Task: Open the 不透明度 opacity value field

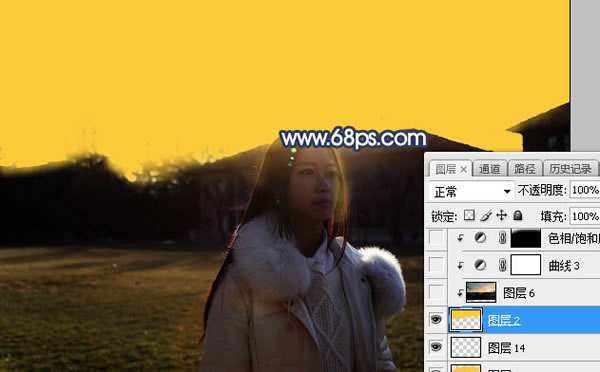Action: [585, 190]
